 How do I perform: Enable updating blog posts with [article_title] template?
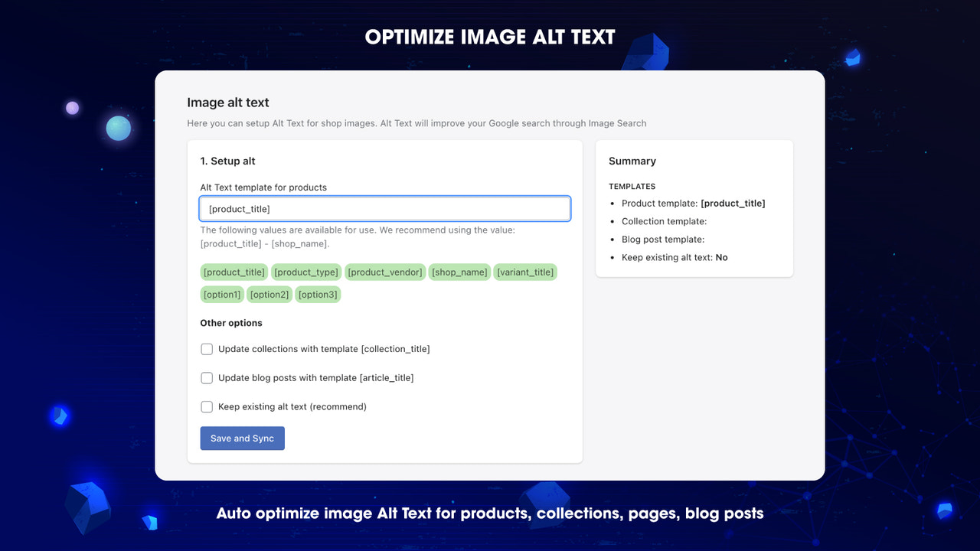pos(207,377)
